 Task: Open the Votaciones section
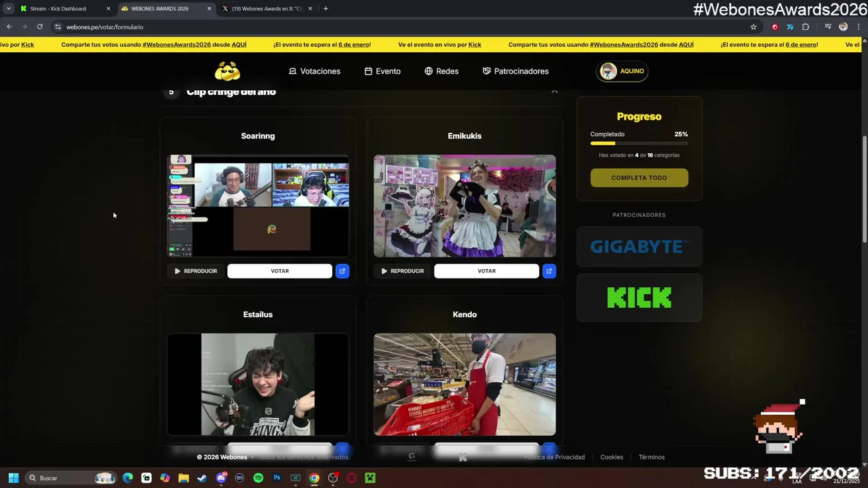point(315,71)
